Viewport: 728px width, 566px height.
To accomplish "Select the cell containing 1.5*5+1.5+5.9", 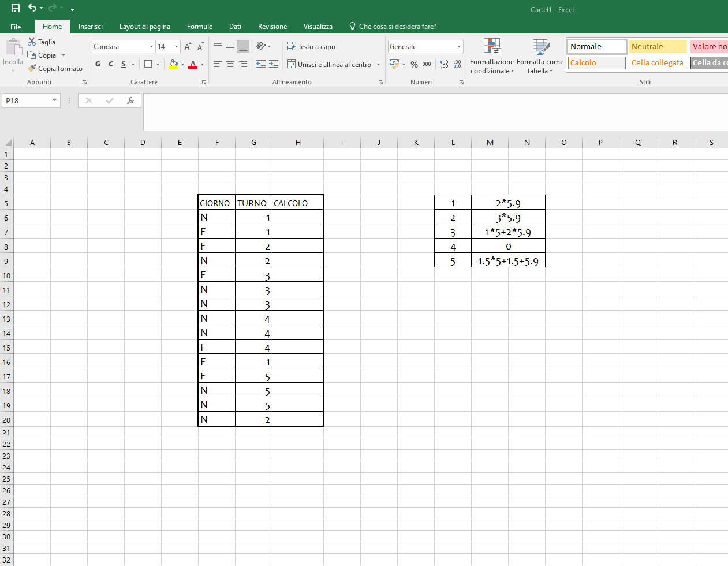I will pos(508,261).
